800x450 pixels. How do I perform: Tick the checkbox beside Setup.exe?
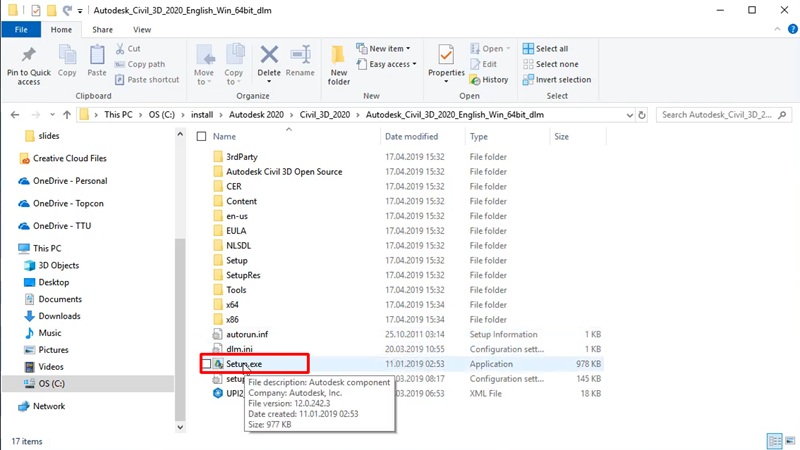[207, 364]
